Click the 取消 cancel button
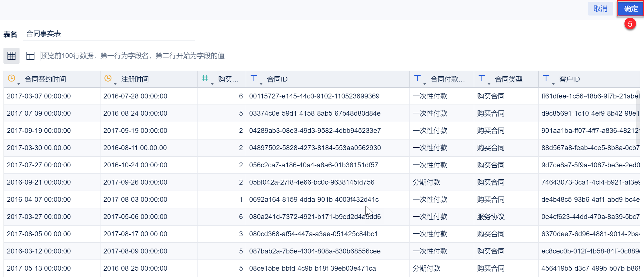The image size is (644, 277). tap(600, 9)
